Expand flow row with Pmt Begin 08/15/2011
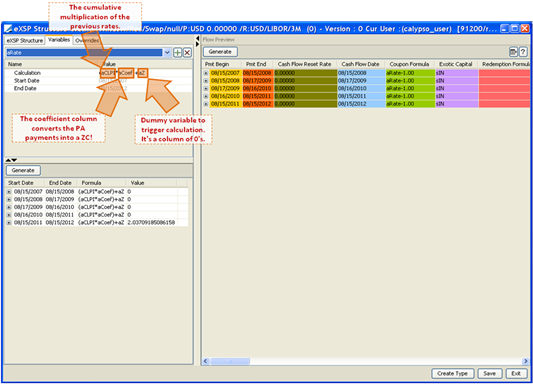Screen dimensions: 533x384 click(x=206, y=104)
